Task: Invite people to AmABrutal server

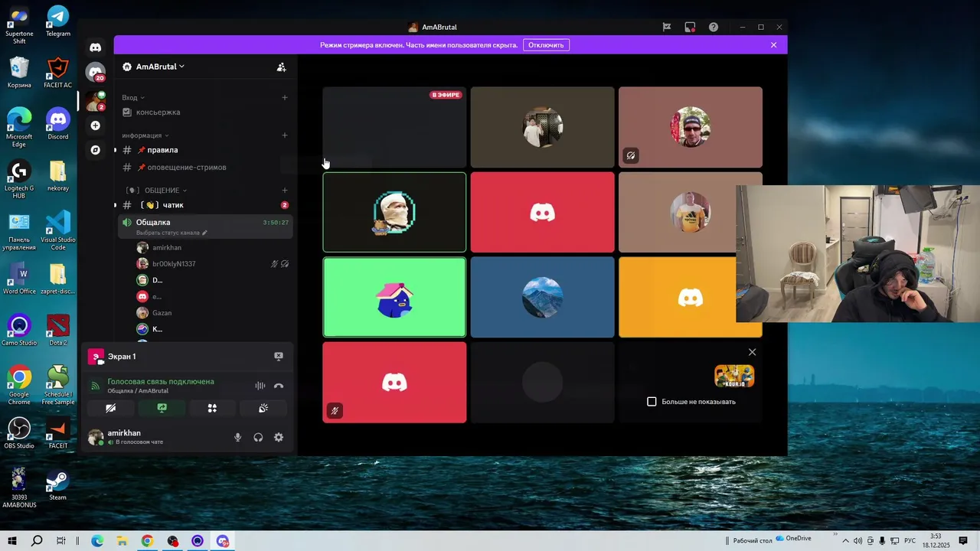Action: pyautogui.click(x=281, y=67)
